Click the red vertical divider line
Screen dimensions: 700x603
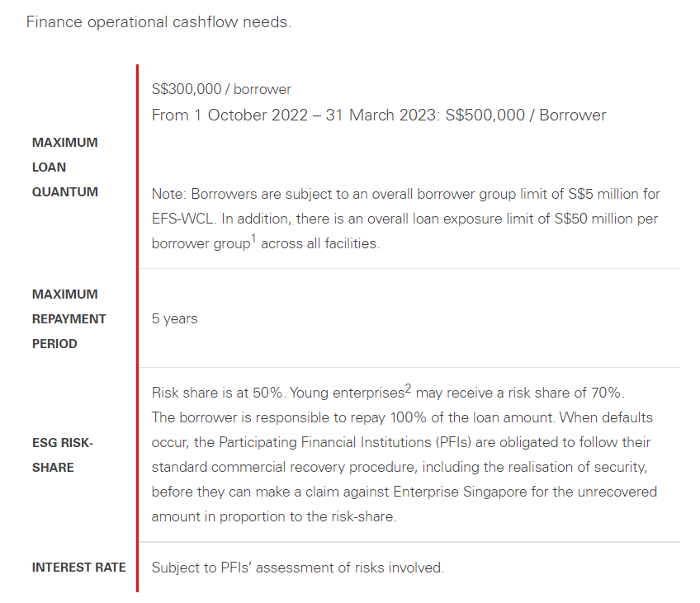tap(138, 328)
